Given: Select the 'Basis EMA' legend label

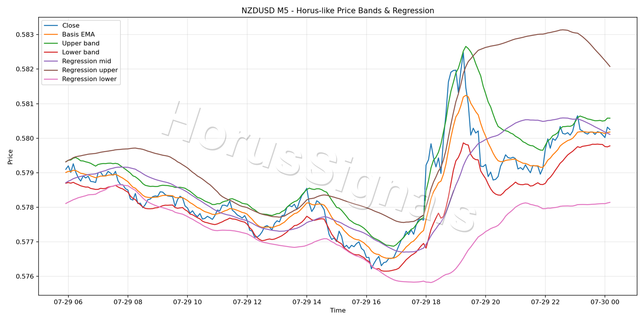Looking at the screenshot, I should click(78, 35).
